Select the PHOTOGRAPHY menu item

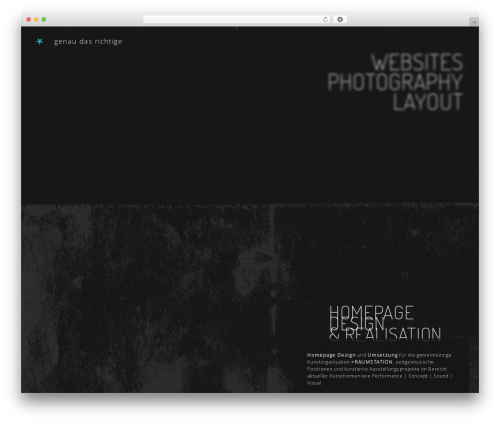tap(395, 82)
